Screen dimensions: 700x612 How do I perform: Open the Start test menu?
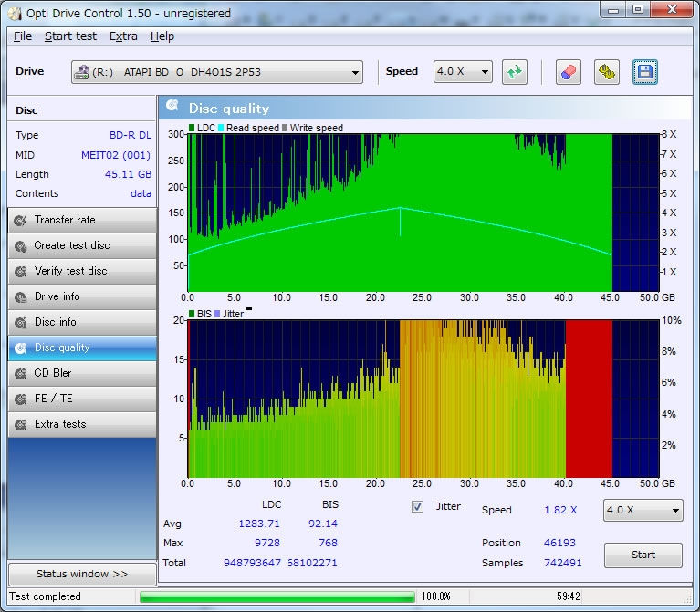pos(70,36)
